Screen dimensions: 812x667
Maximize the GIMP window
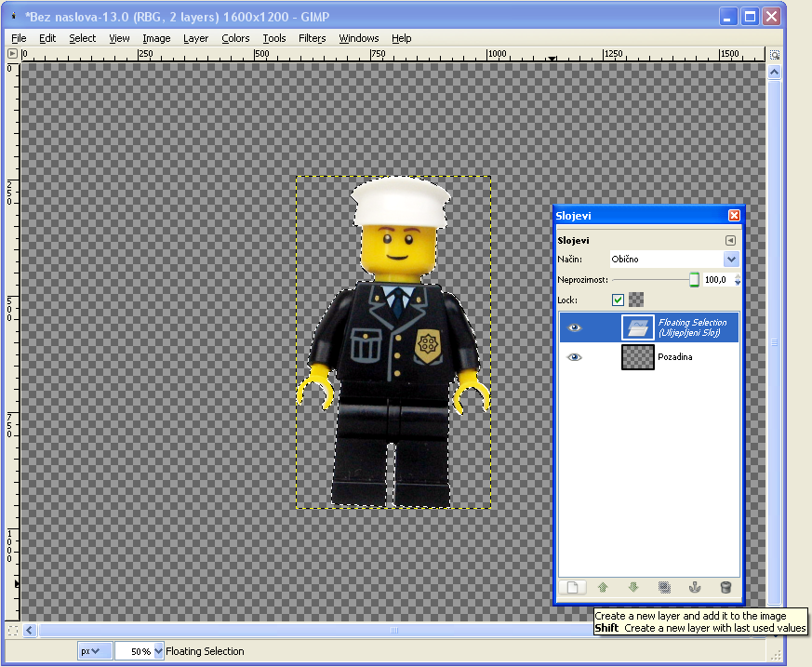tap(750, 17)
